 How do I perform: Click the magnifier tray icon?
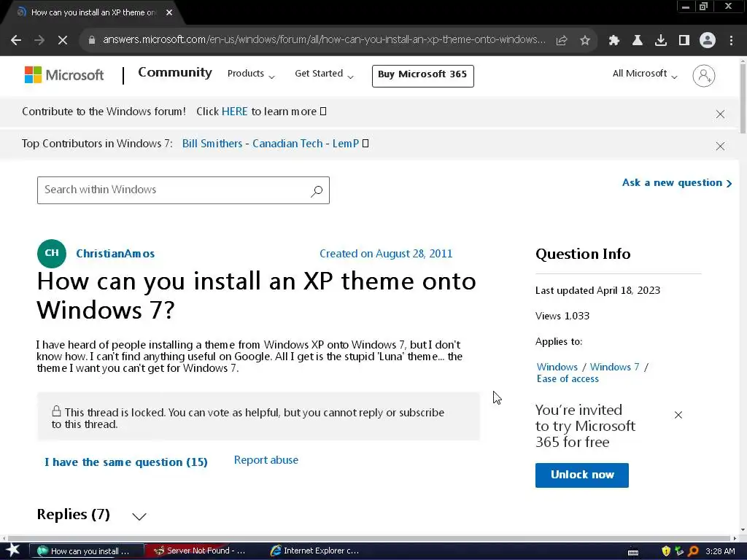pyautogui.click(x=693, y=551)
